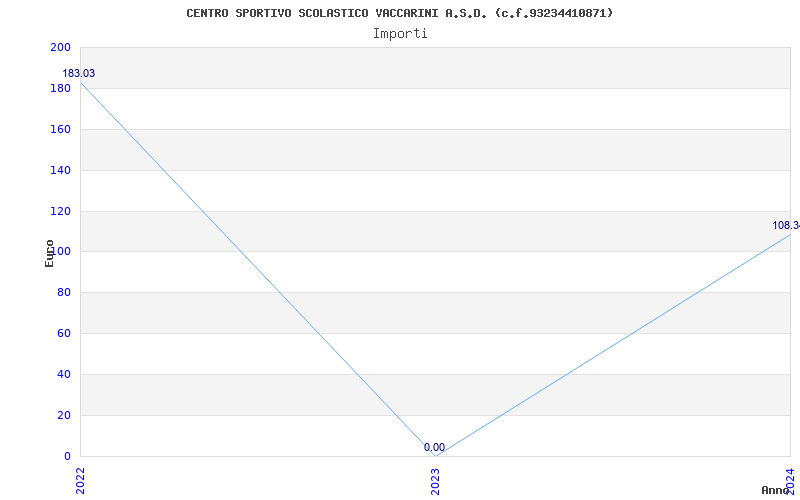Select the 0.00 data label

point(434,447)
